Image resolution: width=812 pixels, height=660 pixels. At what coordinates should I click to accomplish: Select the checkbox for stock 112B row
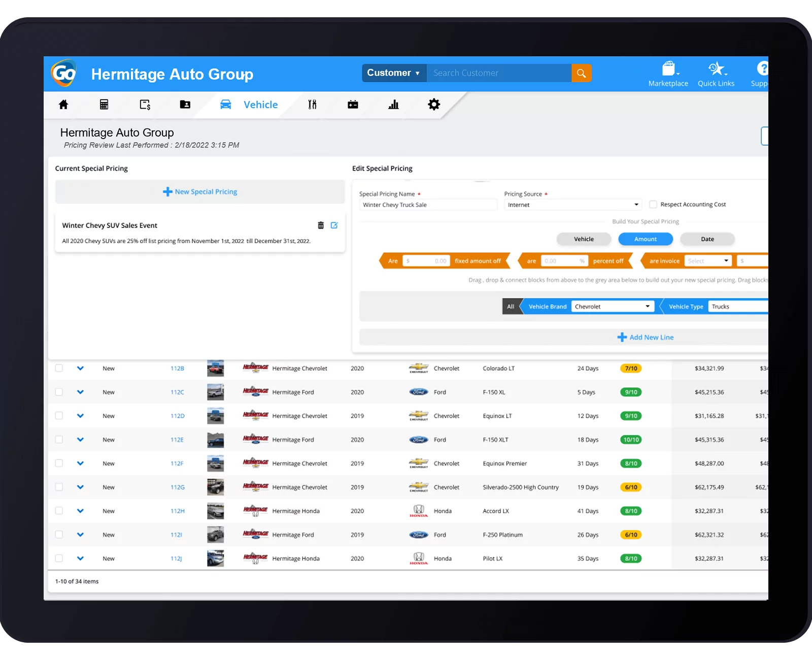[59, 368]
